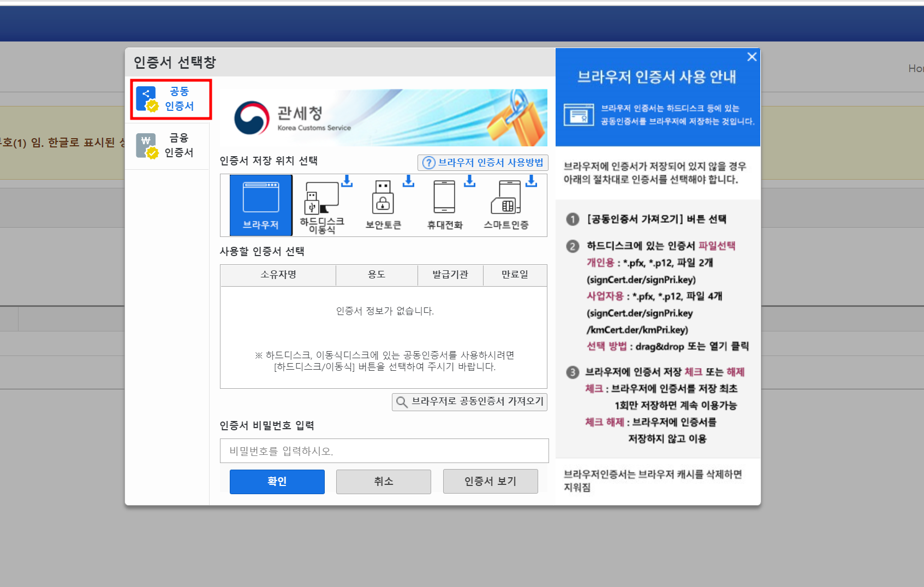Choose 보안토큰 storage icon
Viewport: 924px width, 587px height.
[384, 205]
